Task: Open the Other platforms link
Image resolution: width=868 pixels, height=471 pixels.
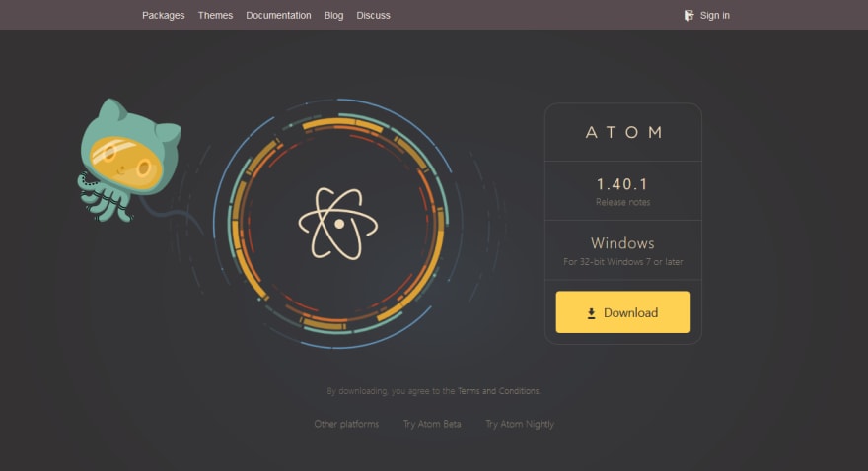Action: (x=346, y=424)
